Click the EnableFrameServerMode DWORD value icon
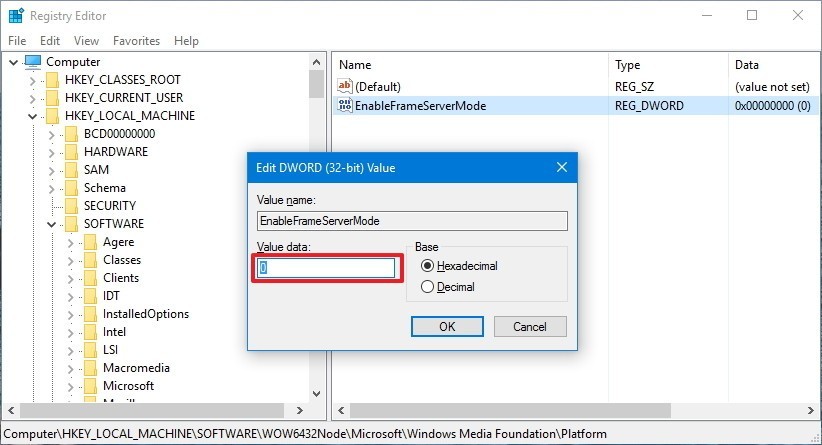The image size is (822, 445). pos(346,106)
